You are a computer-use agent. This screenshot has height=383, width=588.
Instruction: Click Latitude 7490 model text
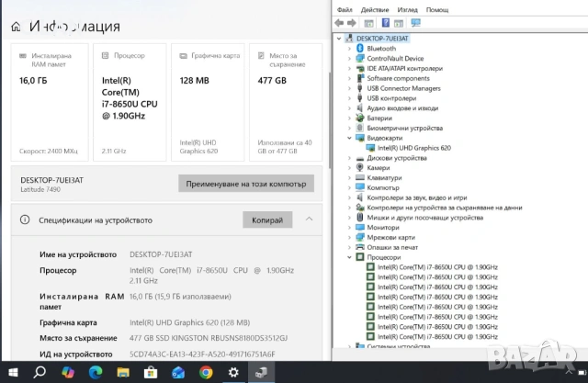(40, 189)
